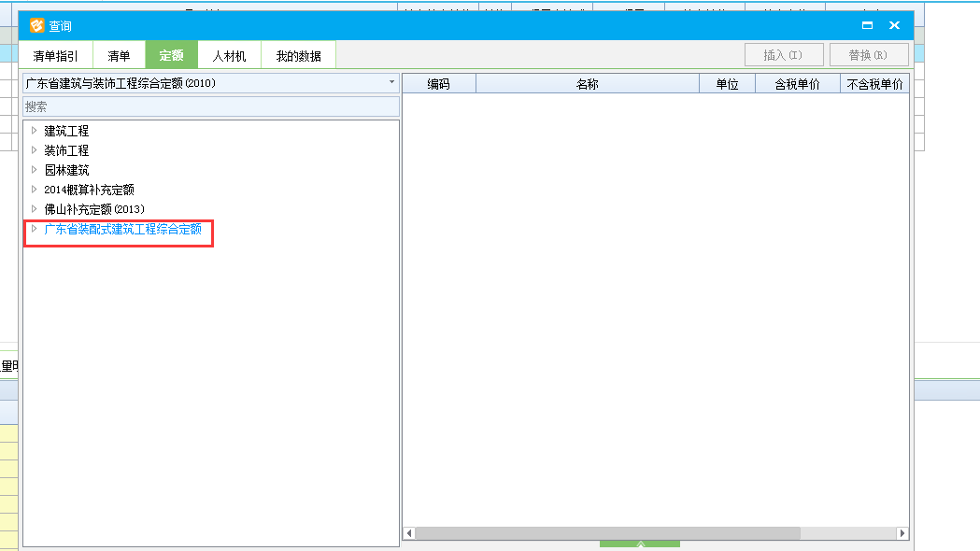Select the 装饰工程 tree item
This screenshot has height=551, width=980.
pyautogui.click(x=67, y=150)
